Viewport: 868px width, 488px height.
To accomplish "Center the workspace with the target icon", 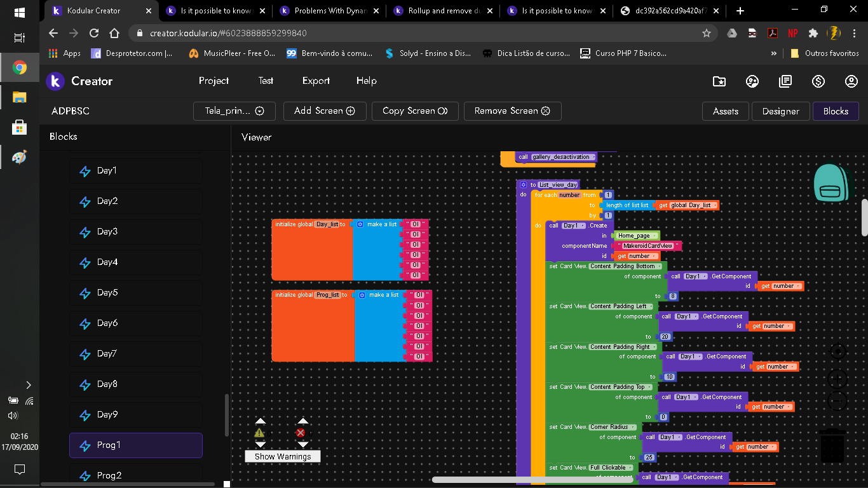I will pos(837,352).
